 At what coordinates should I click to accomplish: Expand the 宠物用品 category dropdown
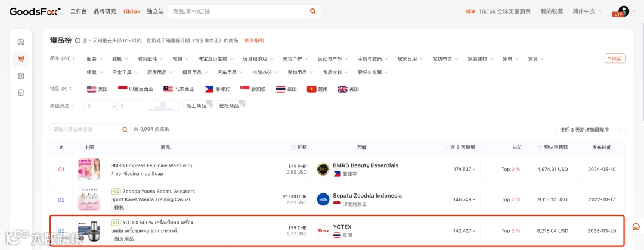click(301, 73)
